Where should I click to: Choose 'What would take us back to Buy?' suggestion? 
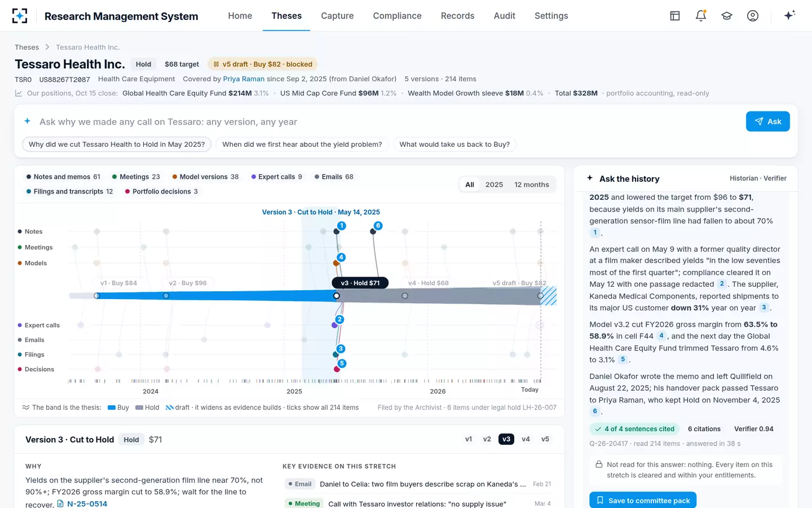coord(454,144)
